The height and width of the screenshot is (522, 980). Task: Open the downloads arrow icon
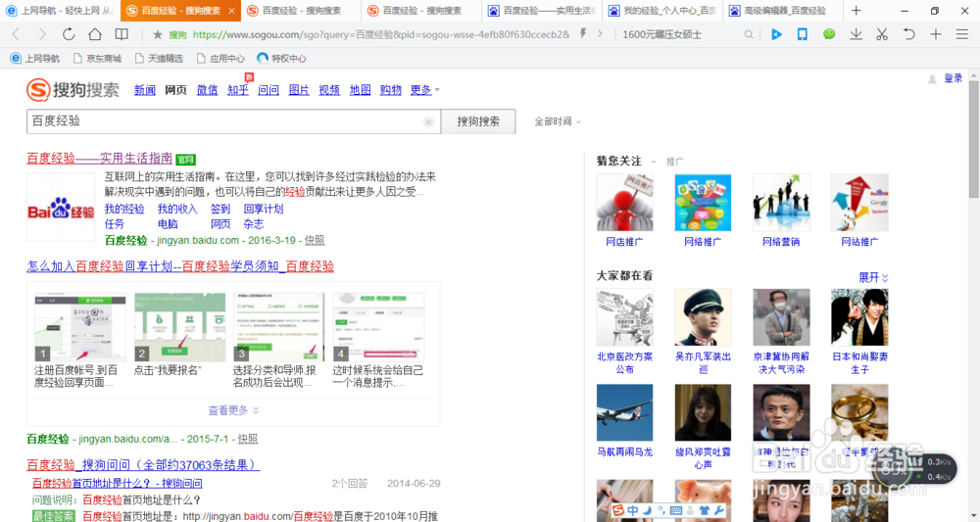click(x=856, y=34)
